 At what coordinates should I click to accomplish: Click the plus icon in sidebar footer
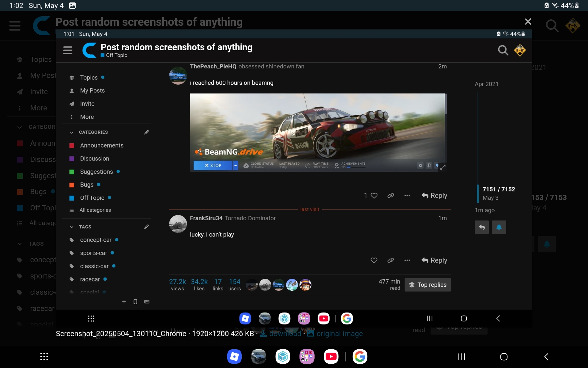[x=124, y=302]
